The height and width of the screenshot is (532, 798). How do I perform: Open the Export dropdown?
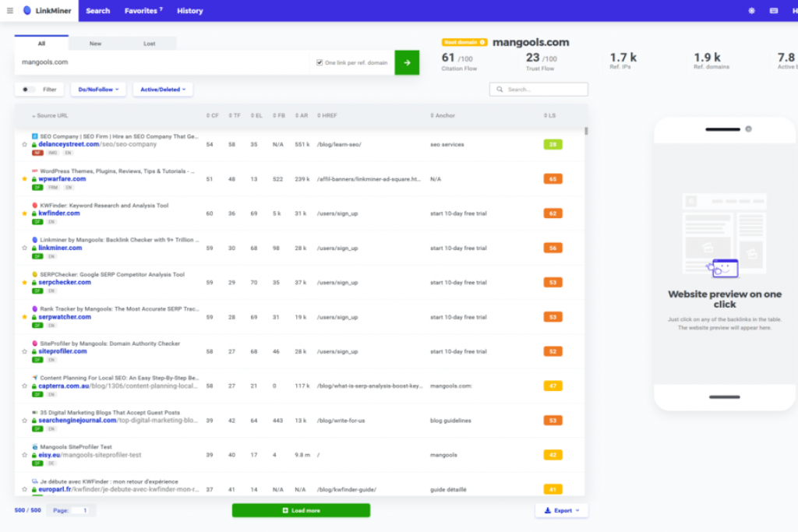(x=561, y=510)
